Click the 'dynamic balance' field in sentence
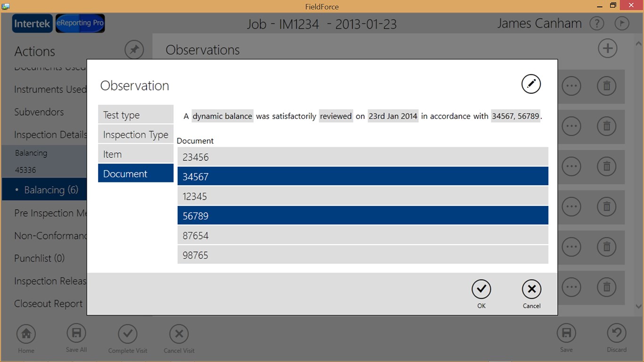This screenshot has height=362, width=644. click(x=222, y=116)
